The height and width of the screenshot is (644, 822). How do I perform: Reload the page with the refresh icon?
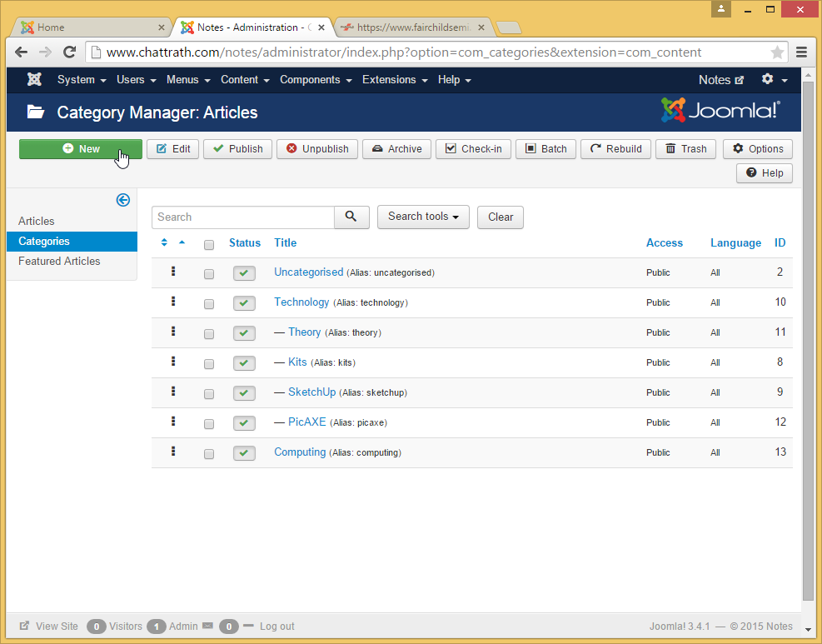click(x=70, y=52)
